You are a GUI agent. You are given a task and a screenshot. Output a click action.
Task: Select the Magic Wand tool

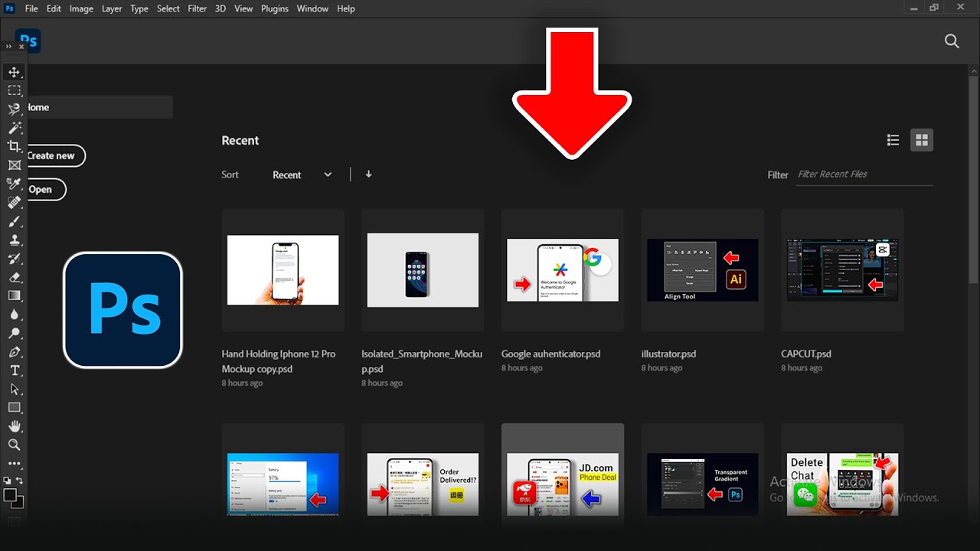(14, 128)
